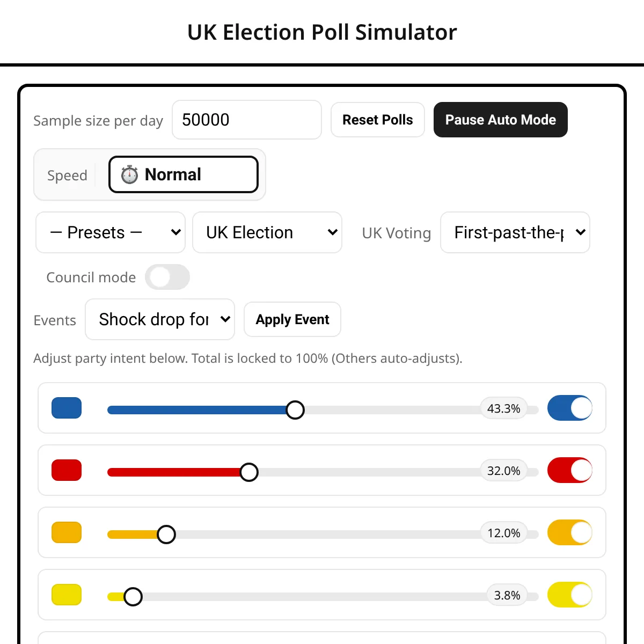This screenshot has width=644, height=644.
Task: Click Pause Auto Mode button
Action: tap(501, 120)
